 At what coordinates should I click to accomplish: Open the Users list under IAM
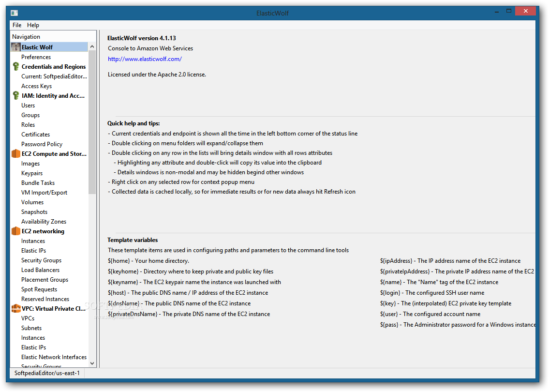pos(28,106)
